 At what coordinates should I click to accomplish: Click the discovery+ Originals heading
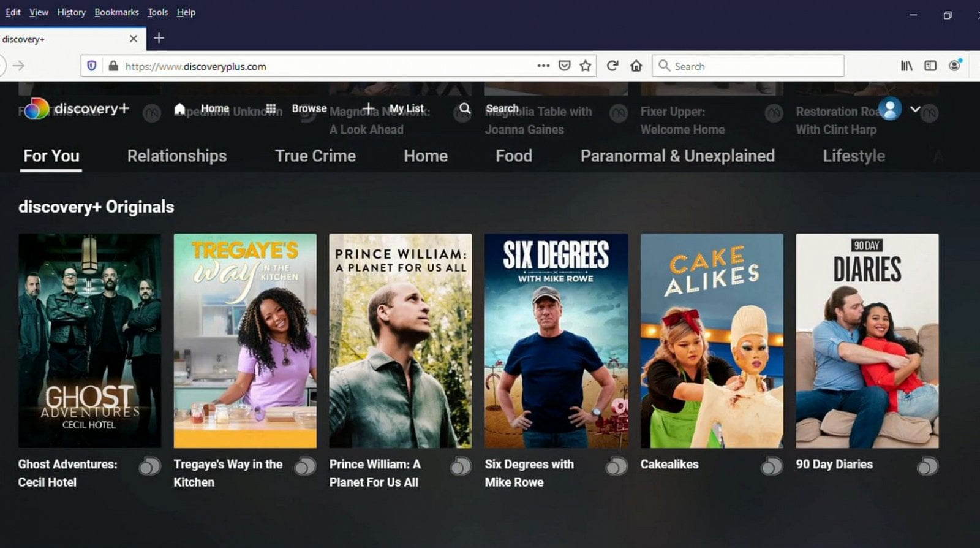point(96,207)
